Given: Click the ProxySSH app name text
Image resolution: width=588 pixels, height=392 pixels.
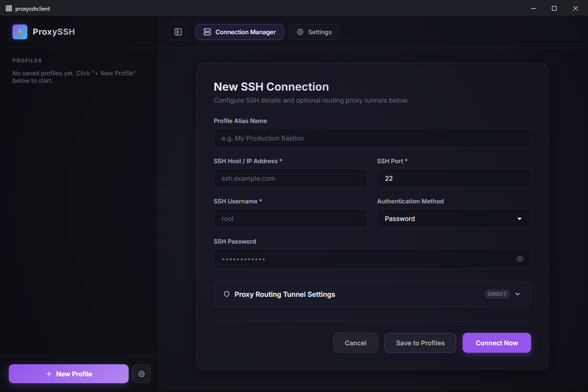Looking at the screenshot, I should point(54,32).
